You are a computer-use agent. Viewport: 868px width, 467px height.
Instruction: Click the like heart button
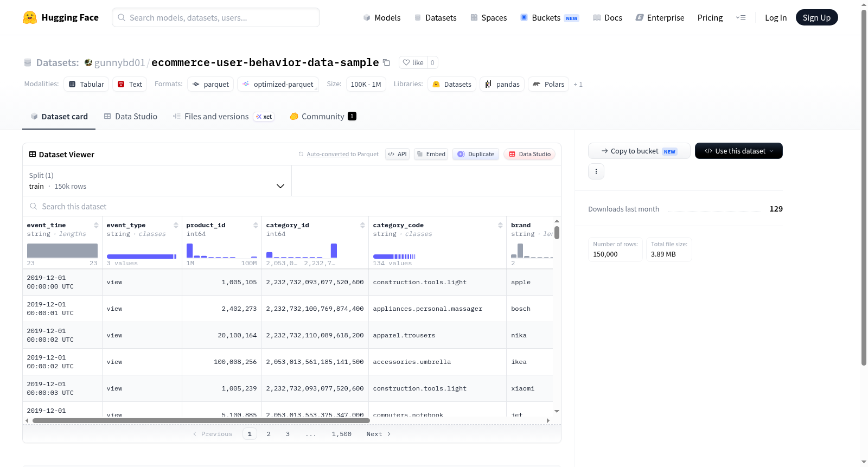click(x=413, y=62)
